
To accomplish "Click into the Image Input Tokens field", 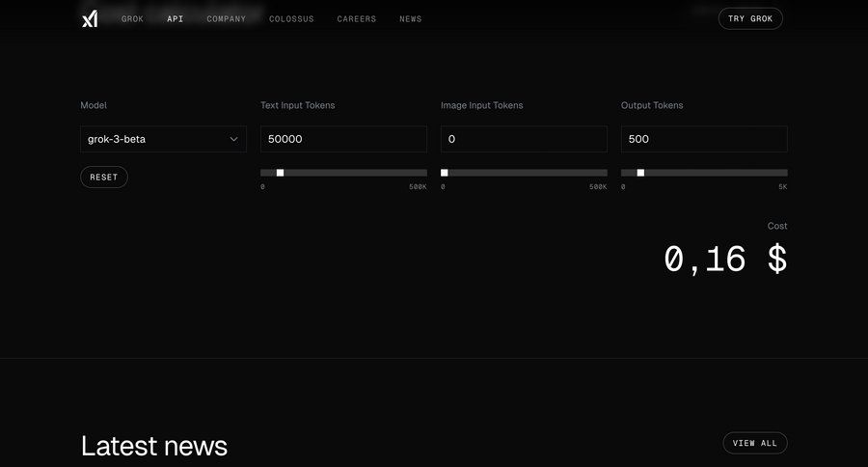I will click(x=524, y=139).
